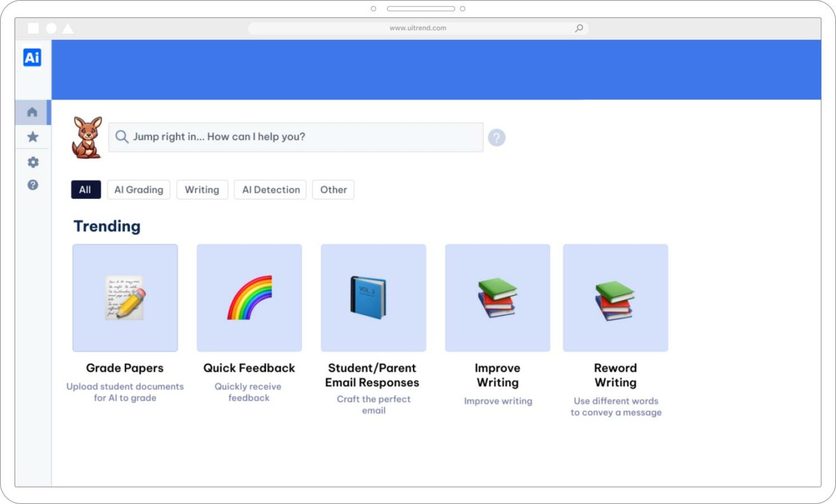Click the gray help circle beside search bar
Image resolution: width=836 pixels, height=504 pixels.
(497, 137)
